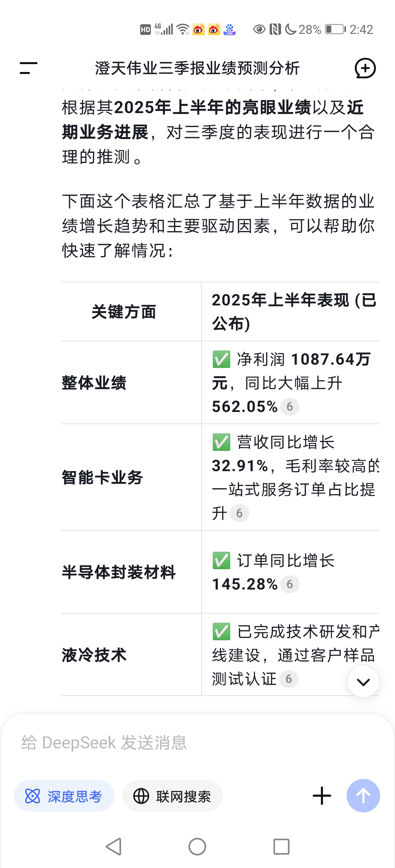
Task: Tap the send arrow button
Action: pyautogui.click(x=363, y=796)
